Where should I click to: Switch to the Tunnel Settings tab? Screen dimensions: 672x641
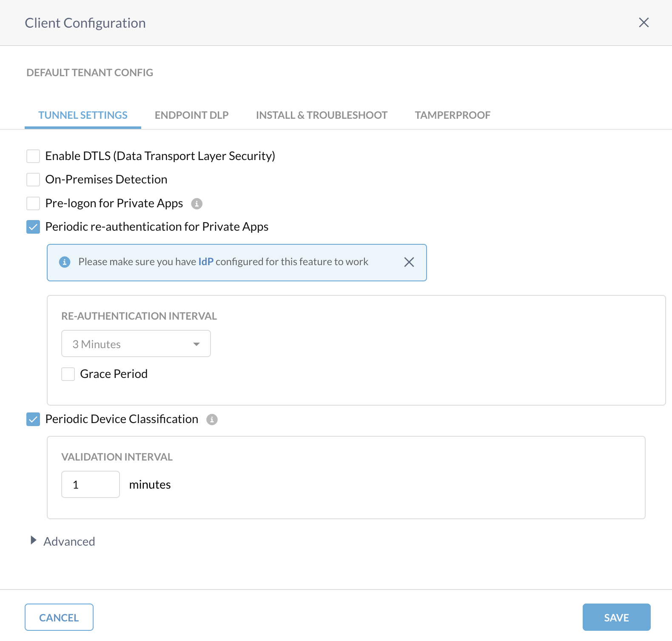point(83,115)
